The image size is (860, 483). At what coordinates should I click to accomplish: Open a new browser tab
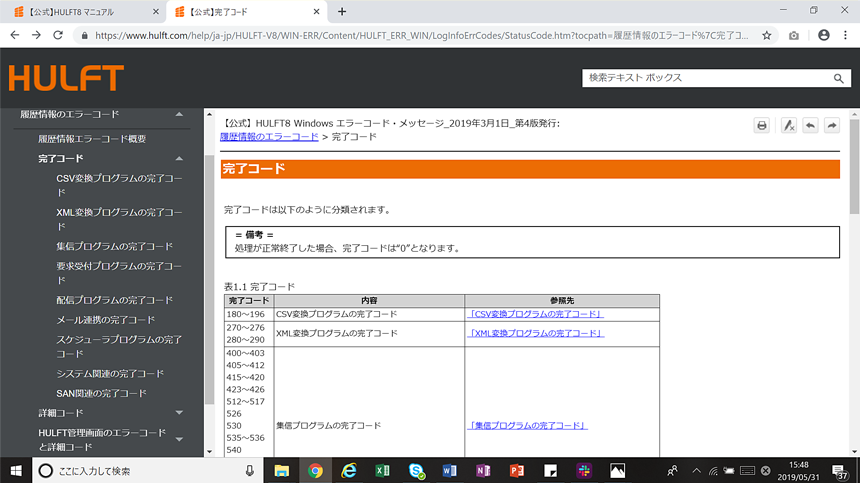342,11
